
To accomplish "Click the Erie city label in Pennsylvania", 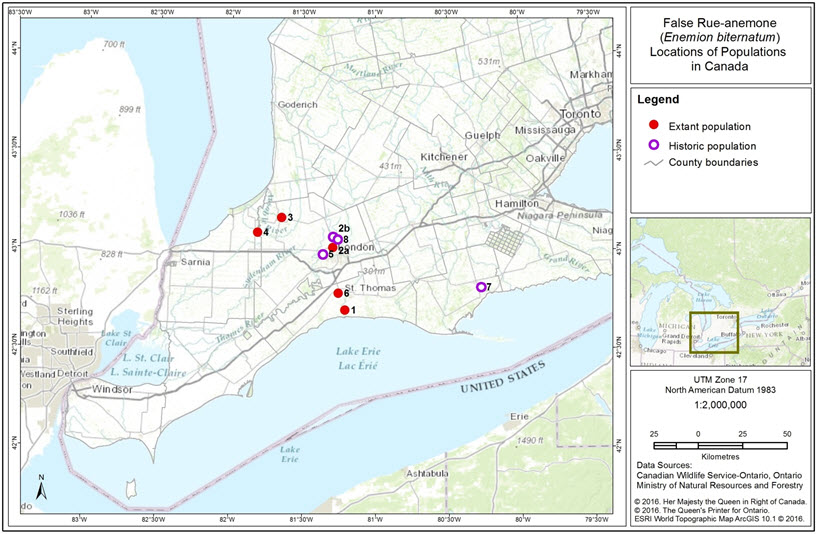I will click(x=519, y=416).
